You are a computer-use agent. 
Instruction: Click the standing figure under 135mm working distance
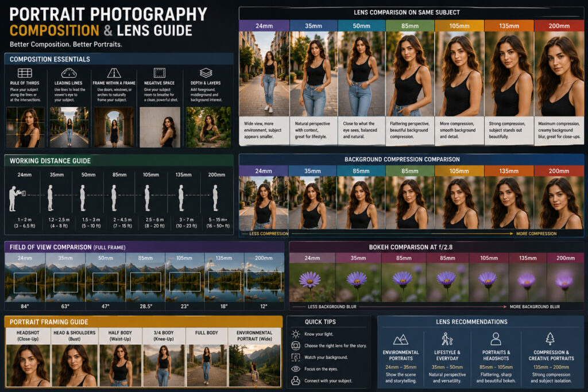(x=181, y=198)
